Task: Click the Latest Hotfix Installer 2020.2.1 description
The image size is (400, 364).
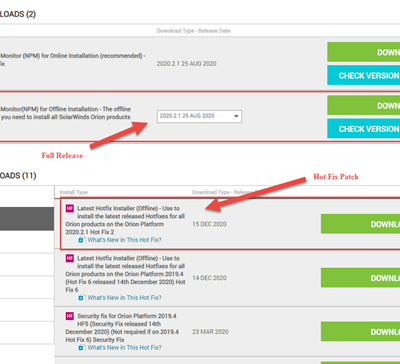Action: pos(125,220)
